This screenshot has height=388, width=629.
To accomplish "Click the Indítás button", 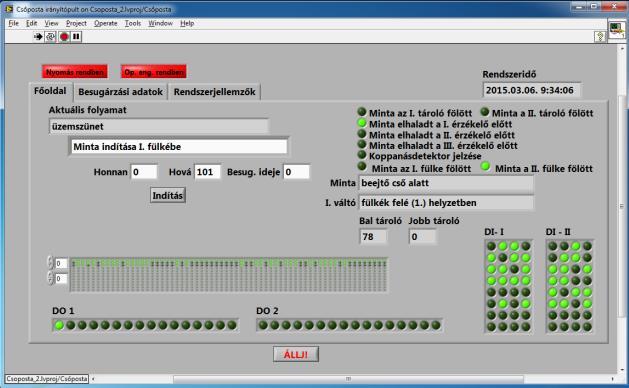I will [168, 195].
